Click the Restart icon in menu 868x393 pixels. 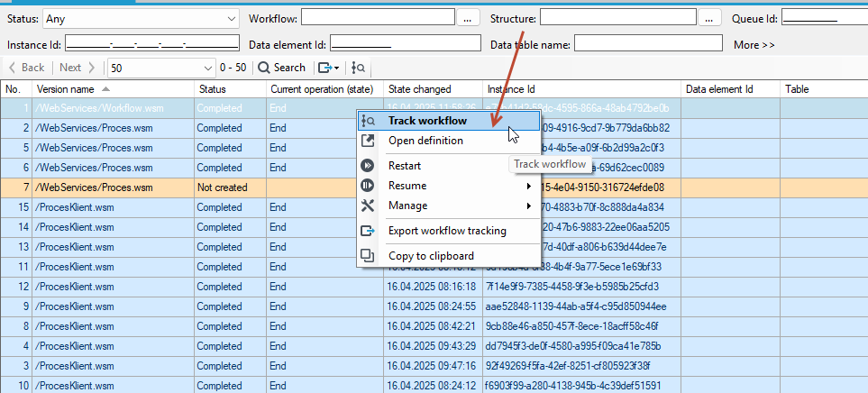[368, 166]
